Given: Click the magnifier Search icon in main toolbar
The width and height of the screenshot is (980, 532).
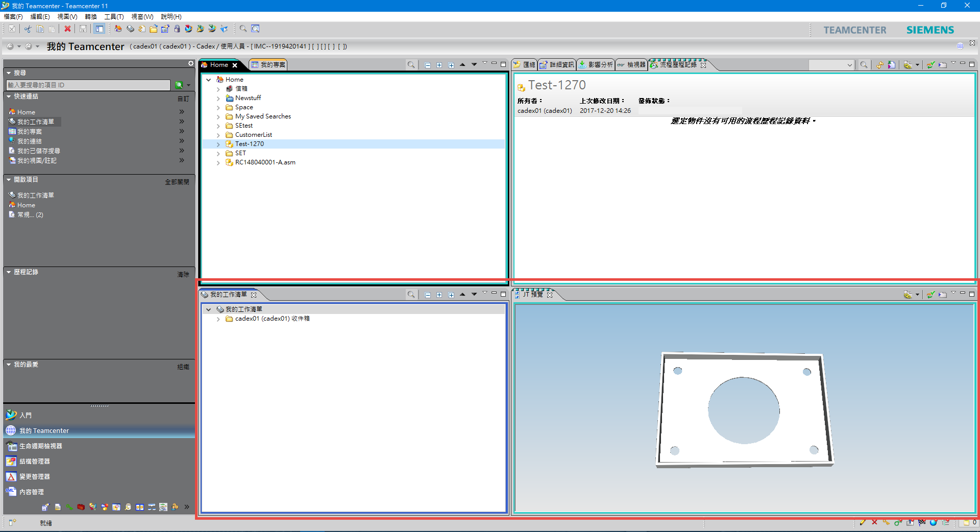Looking at the screenshot, I should tap(243, 29).
